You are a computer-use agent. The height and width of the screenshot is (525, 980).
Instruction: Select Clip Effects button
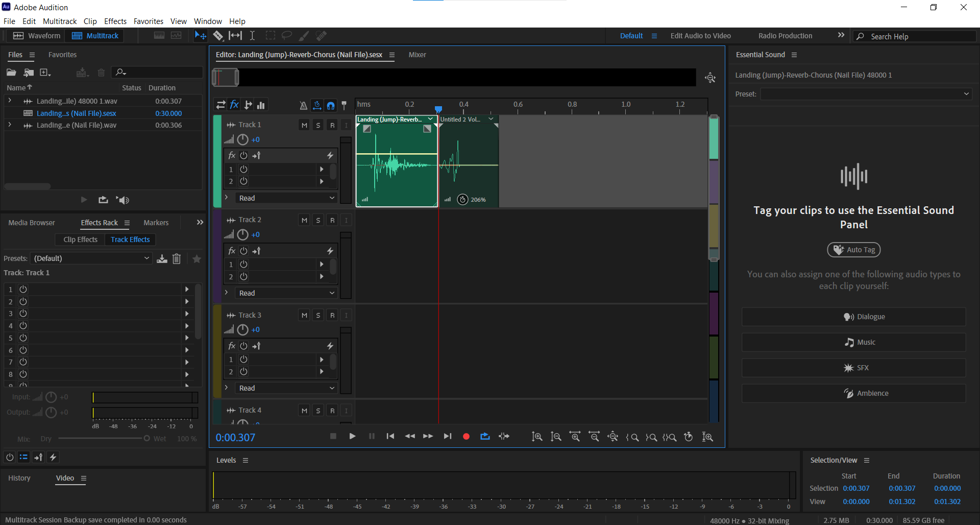80,240
